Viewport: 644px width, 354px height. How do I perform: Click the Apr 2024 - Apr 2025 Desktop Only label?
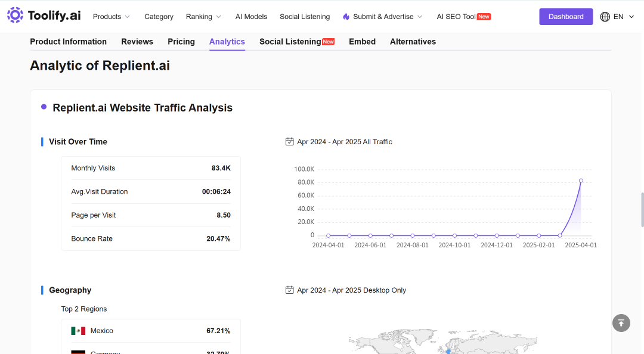(352, 290)
